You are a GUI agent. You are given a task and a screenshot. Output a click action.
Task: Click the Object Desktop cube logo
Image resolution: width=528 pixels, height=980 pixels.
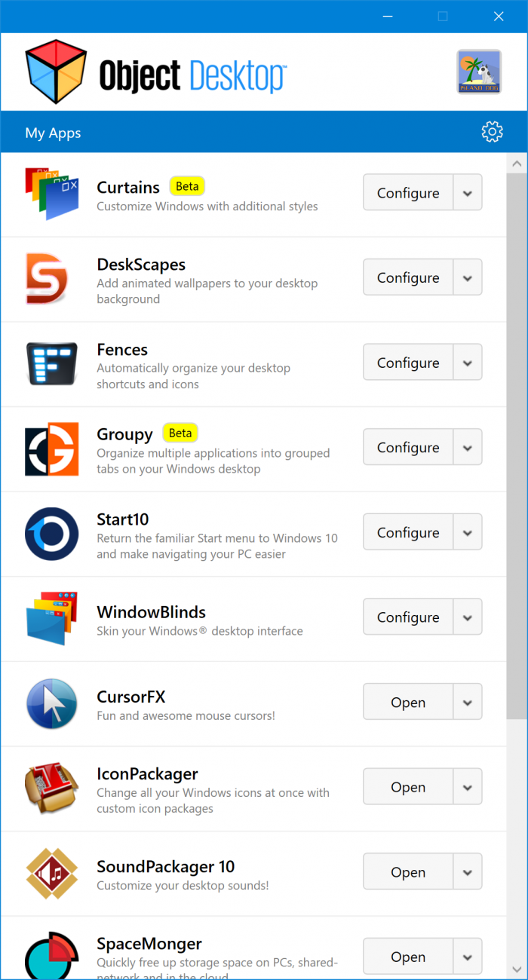57,72
